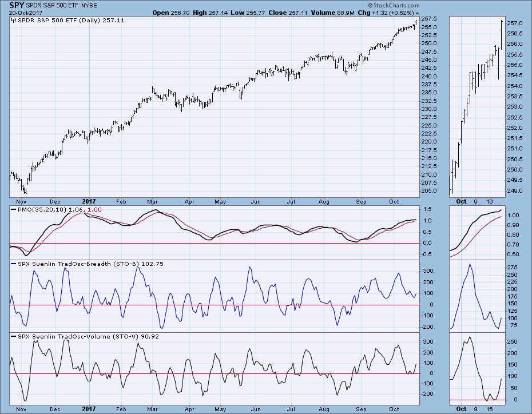Click the -200 label on STO-B axis

pyautogui.click(x=427, y=327)
